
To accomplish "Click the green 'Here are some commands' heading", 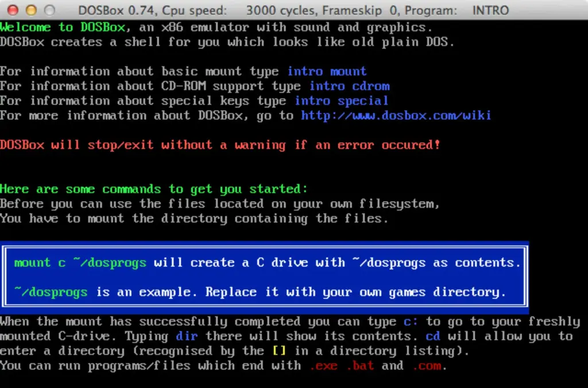I will [x=154, y=189].
